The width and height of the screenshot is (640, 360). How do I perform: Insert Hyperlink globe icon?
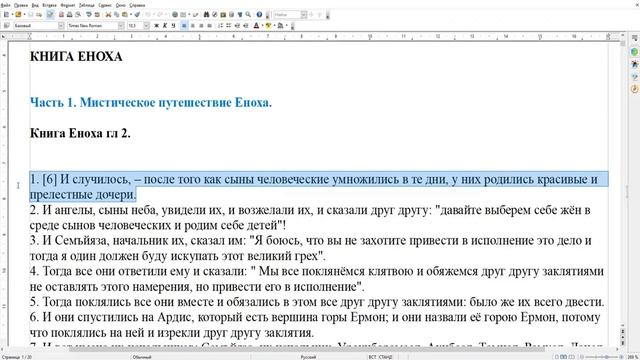175,15
